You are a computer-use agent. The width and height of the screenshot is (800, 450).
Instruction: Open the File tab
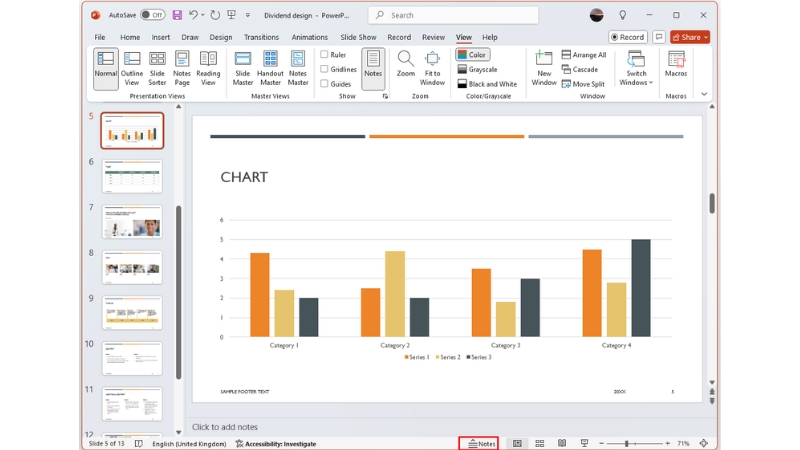(100, 37)
